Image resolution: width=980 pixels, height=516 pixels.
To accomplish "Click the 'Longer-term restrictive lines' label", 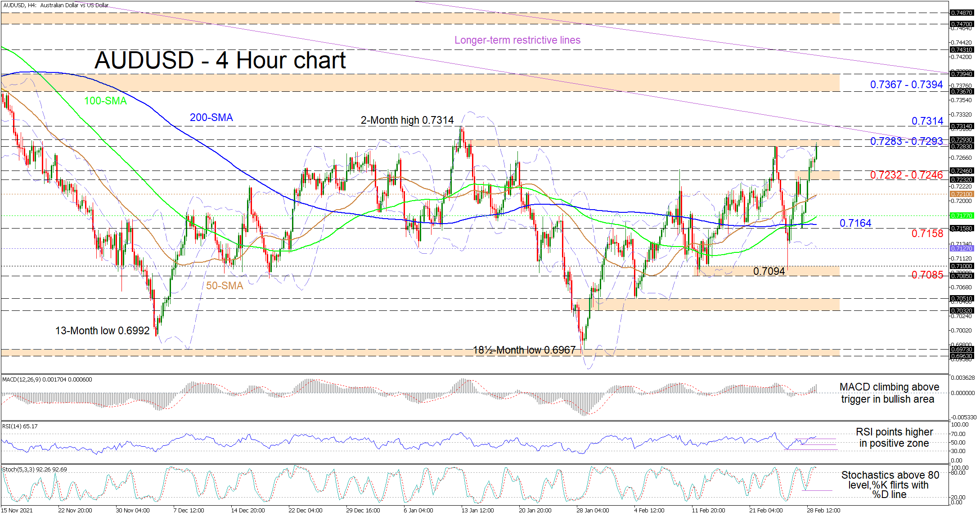I will tap(517, 40).
